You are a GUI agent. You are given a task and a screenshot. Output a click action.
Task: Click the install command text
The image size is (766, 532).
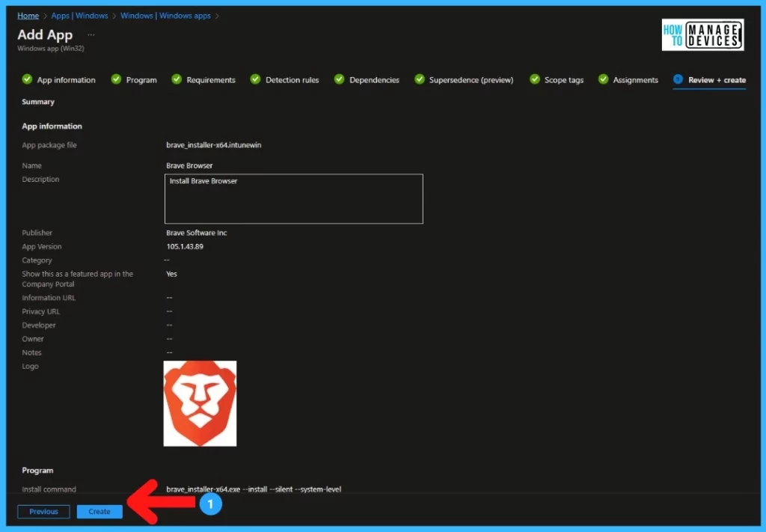point(254,489)
